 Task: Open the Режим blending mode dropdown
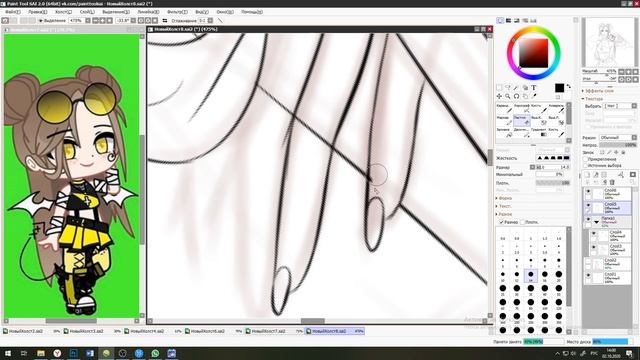(x=618, y=138)
